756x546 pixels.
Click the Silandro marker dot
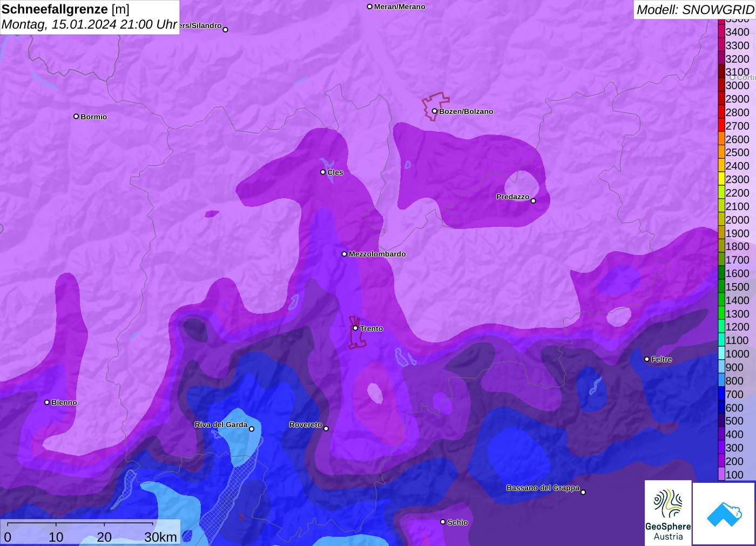pos(226,30)
